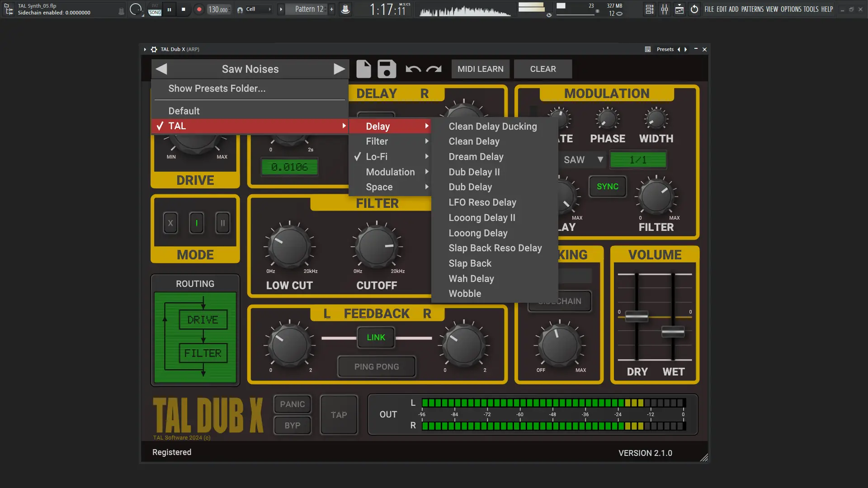Click the undo arrow icon

413,69
